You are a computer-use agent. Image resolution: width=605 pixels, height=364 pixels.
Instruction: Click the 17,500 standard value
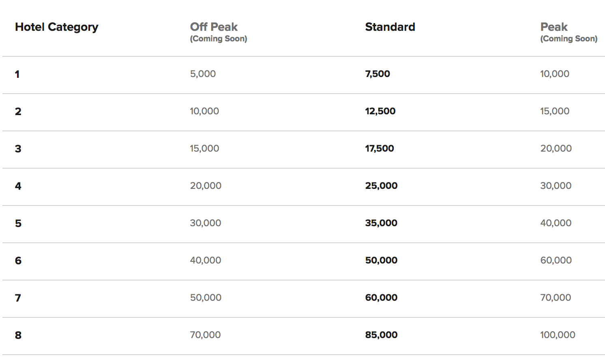[x=379, y=148]
